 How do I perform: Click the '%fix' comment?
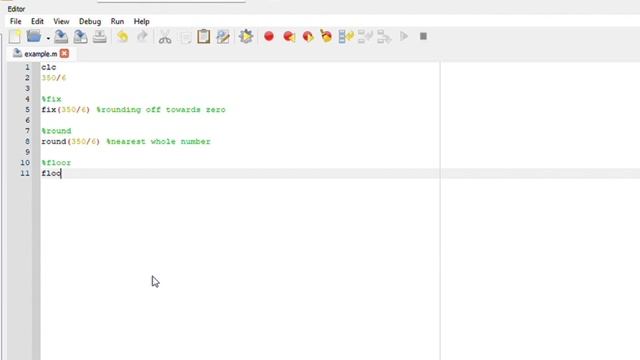point(51,99)
